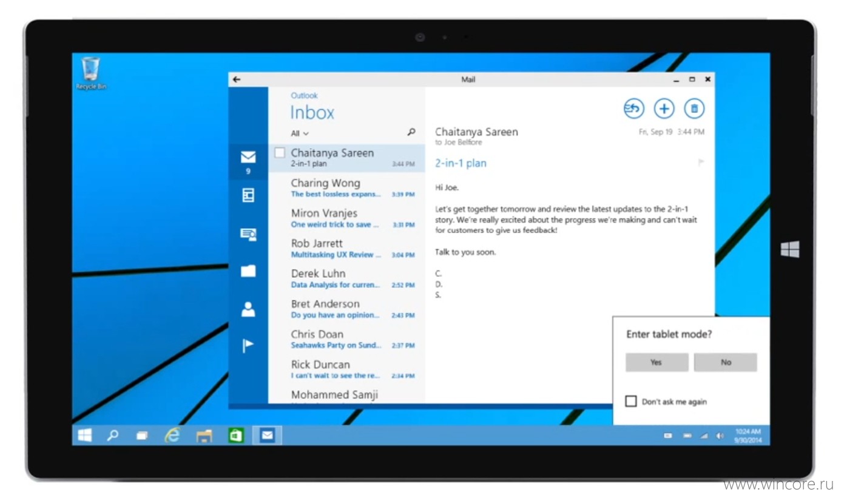Click No in tablet mode prompt
The image size is (844, 504).
[x=726, y=362]
